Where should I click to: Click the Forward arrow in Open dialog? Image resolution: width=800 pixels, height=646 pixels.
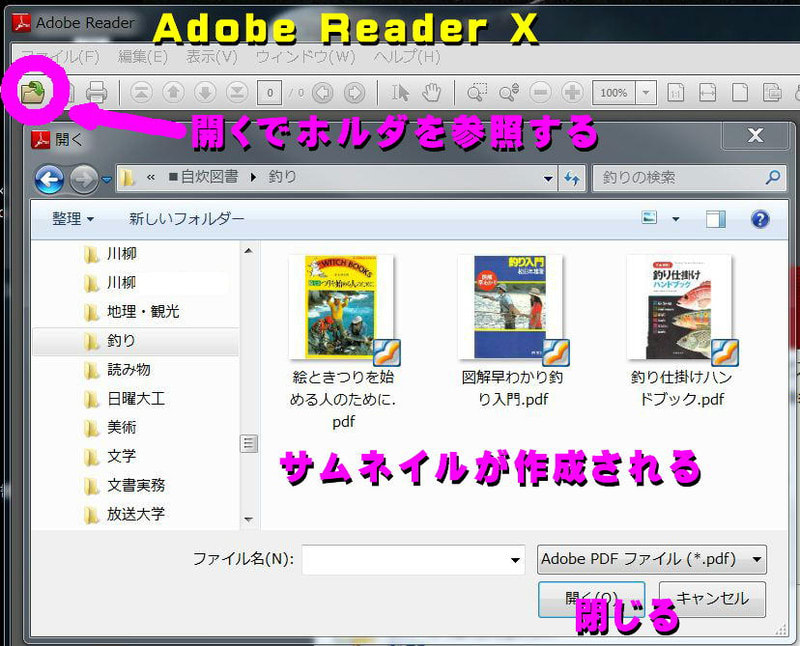click(84, 179)
